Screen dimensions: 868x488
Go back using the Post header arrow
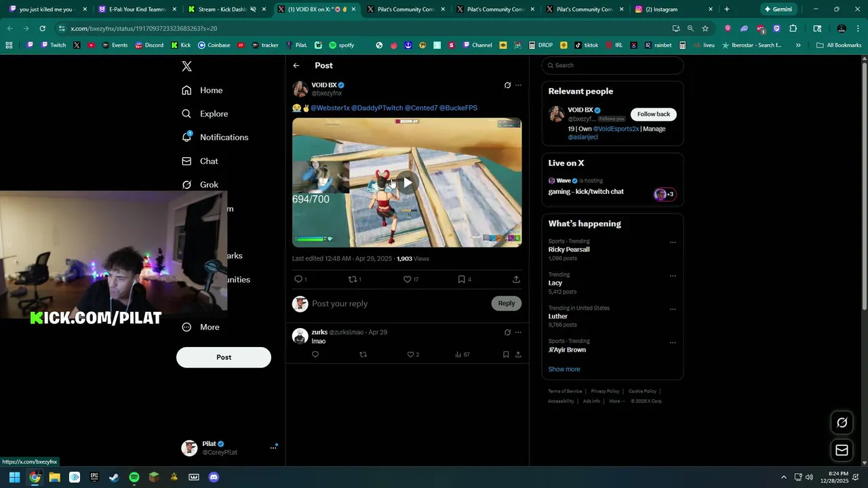coord(296,66)
